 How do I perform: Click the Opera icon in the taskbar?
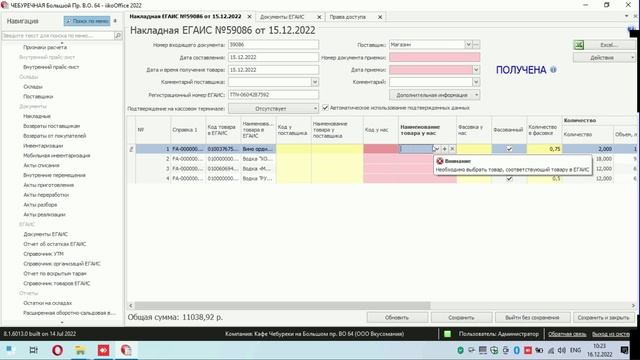pos(57,350)
